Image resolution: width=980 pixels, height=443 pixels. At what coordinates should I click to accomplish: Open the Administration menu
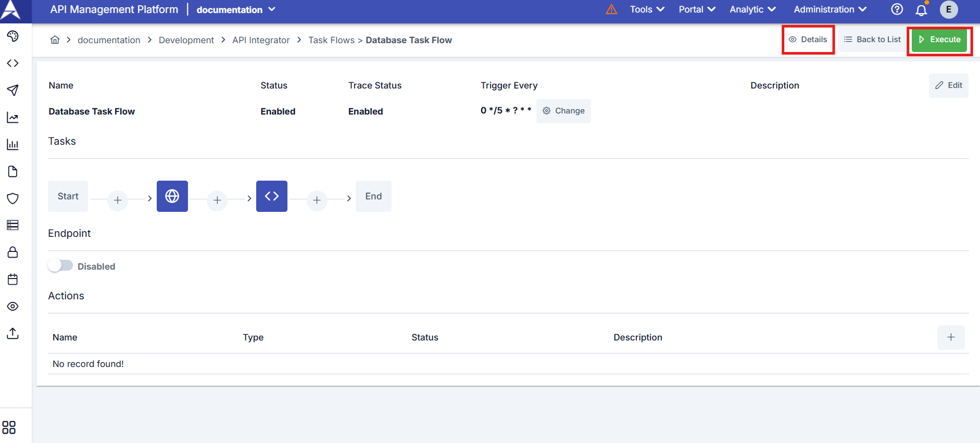830,9
